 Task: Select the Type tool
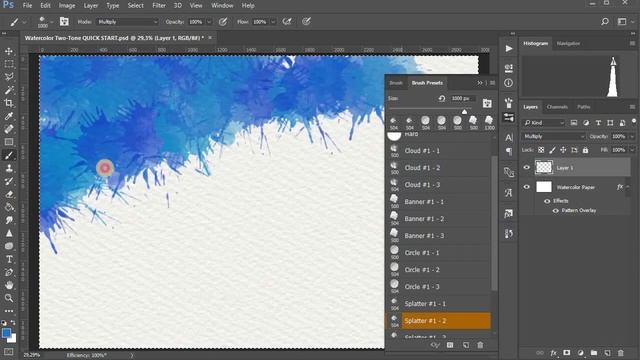[9, 259]
